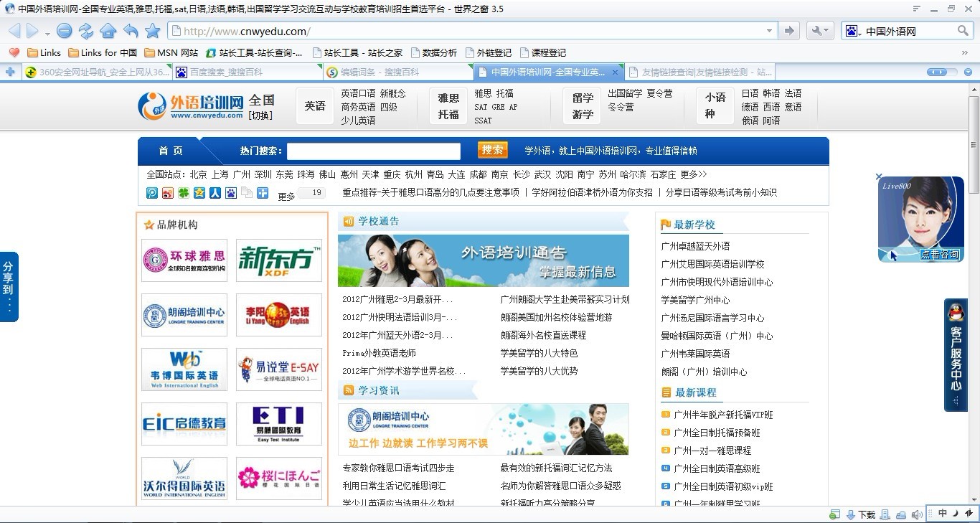Click the red heart favorites icon

[14, 52]
